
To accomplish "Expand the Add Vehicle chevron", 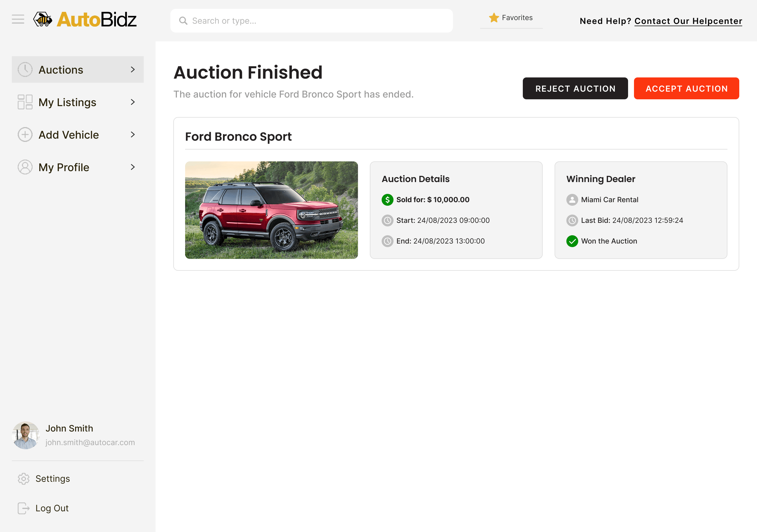I will tap(132, 135).
